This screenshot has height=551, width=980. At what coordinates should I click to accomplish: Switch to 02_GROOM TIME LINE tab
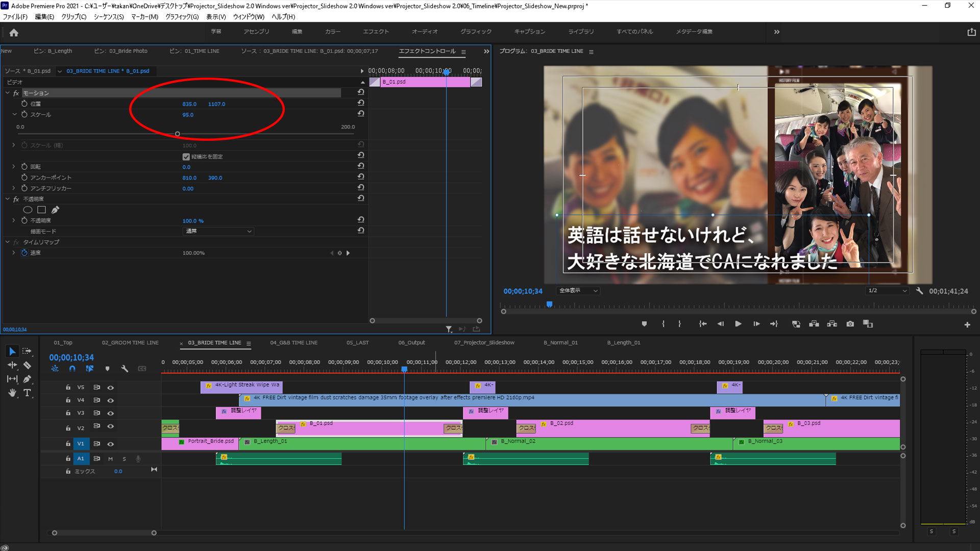pos(130,343)
